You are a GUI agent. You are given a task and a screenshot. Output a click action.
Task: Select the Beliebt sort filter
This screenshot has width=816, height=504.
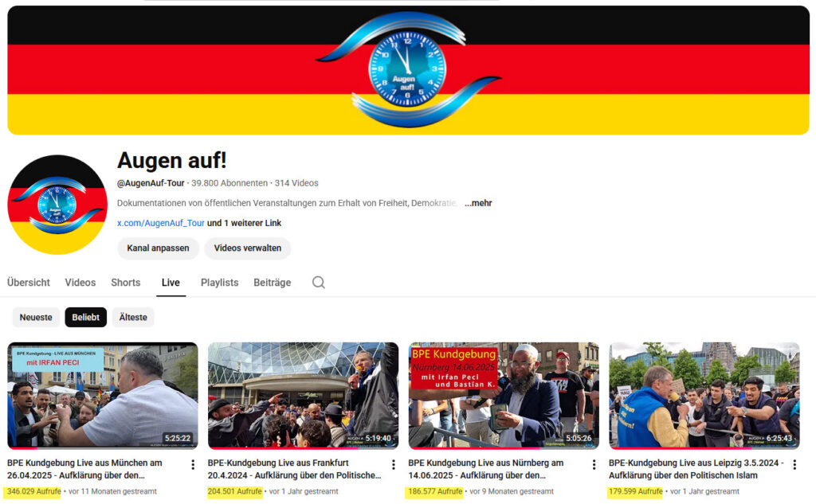point(85,318)
